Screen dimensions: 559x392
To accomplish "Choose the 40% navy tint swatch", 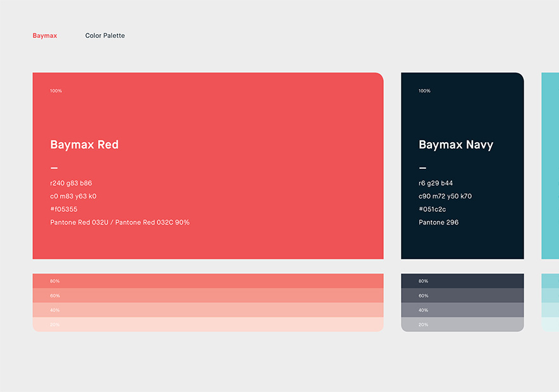I will tap(462, 310).
